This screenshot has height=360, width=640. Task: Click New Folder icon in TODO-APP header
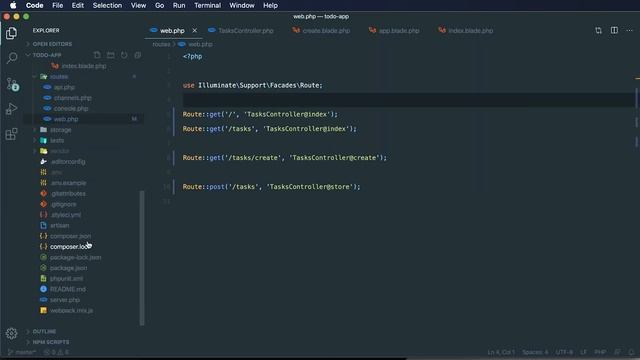tap(111, 55)
